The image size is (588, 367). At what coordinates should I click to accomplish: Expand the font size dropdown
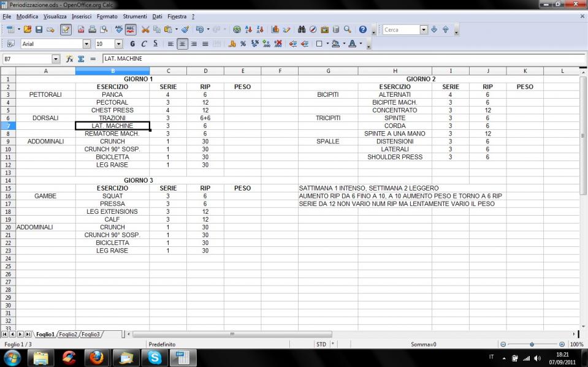(118, 44)
